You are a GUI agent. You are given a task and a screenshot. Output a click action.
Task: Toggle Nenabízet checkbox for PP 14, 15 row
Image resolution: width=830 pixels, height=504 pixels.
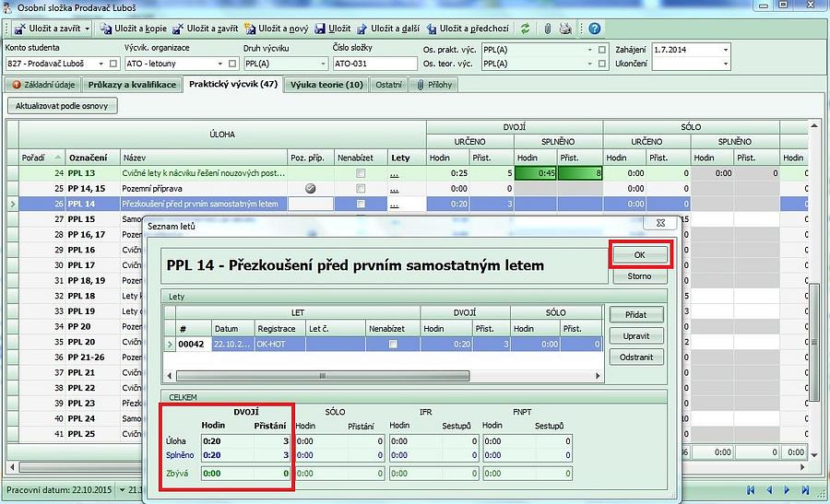(x=361, y=188)
